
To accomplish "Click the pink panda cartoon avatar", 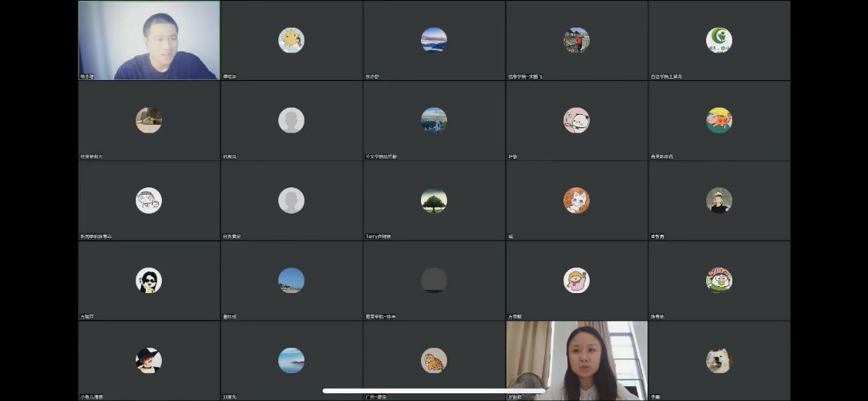I will point(577,120).
